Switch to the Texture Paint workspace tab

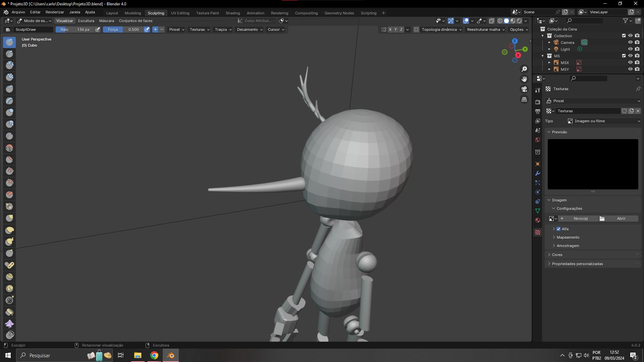207,13
